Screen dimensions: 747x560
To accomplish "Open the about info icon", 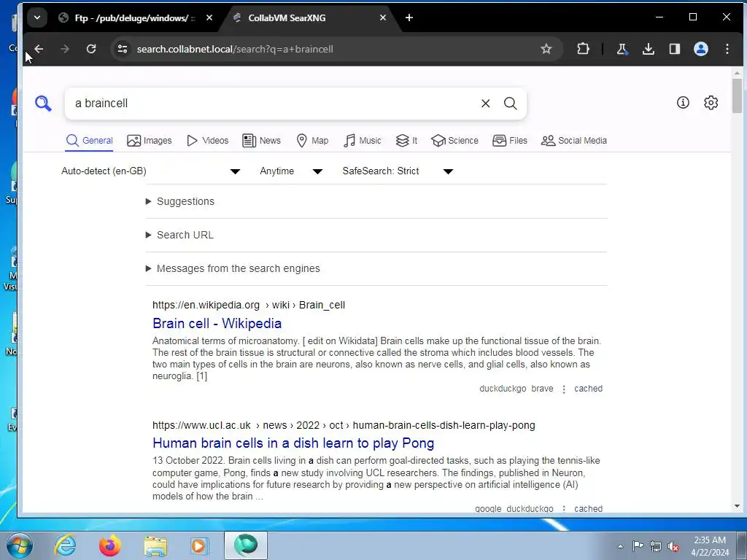I will pyautogui.click(x=683, y=102).
